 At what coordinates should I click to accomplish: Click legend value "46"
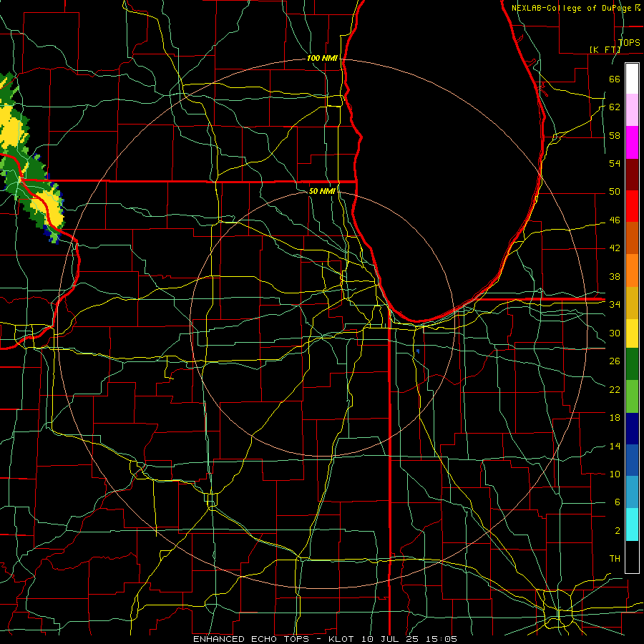tap(615, 220)
